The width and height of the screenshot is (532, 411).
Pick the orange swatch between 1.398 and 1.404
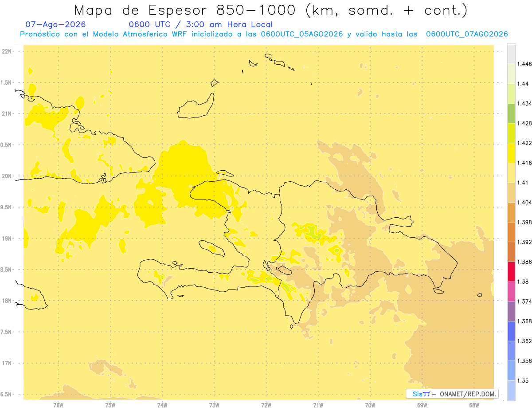click(x=511, y=212)
